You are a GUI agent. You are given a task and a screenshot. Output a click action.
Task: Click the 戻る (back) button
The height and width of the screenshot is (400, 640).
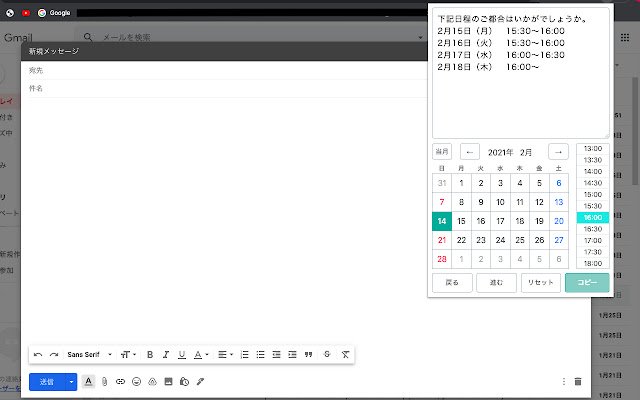click(x=452, y=282)
